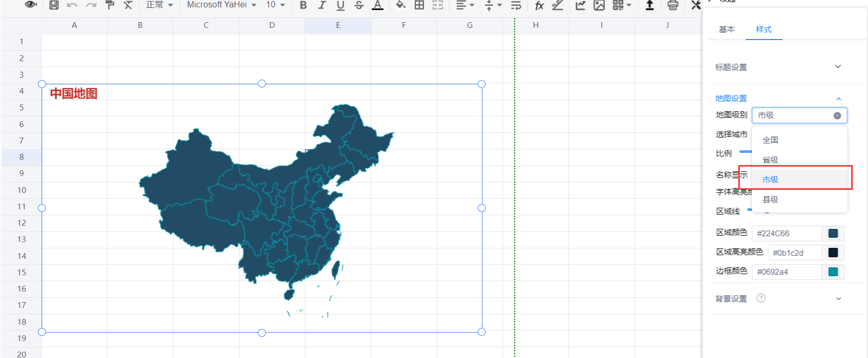
Task: Expand the 背景设置 section
Action: (778, 298)
